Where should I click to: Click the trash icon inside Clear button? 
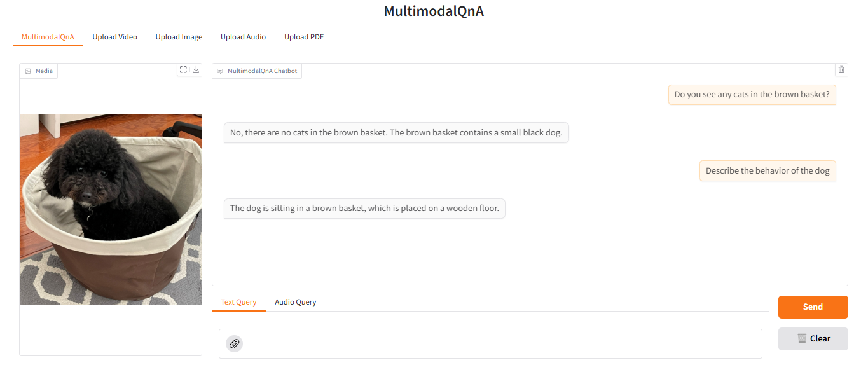coord(803,338)
